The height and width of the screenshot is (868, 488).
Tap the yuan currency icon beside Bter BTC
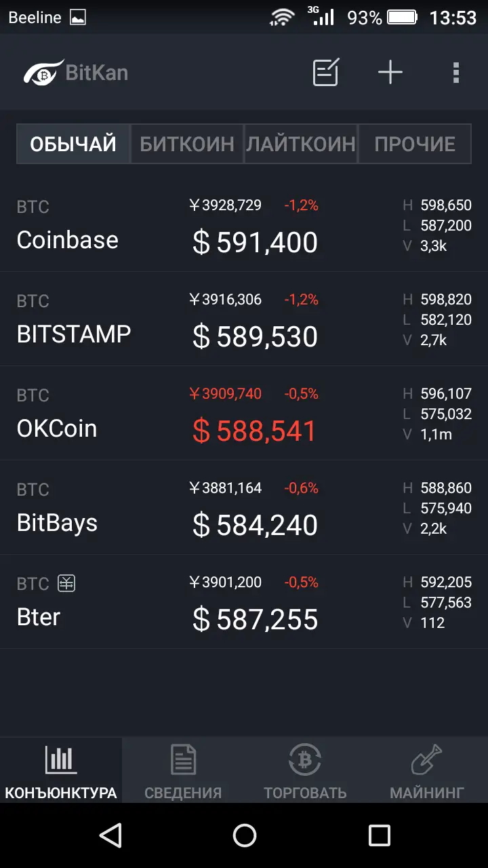click(66, 583)
